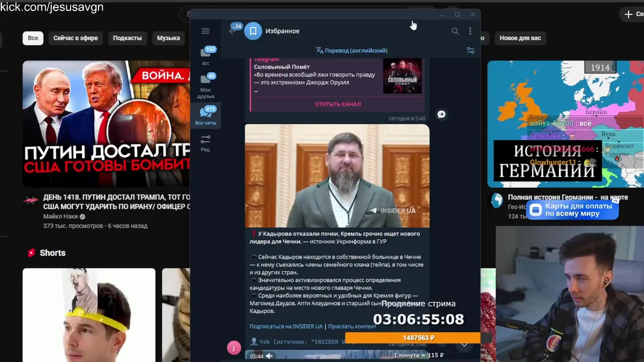644x362 pixels.
Task: Jump to bottom with the down chevron
Action: tap(464, 344)
